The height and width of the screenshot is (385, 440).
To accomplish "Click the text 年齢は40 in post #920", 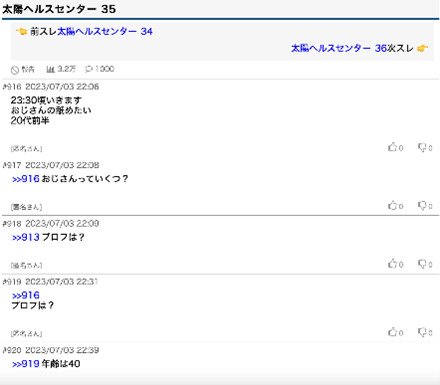I will (x=61, y=364).
